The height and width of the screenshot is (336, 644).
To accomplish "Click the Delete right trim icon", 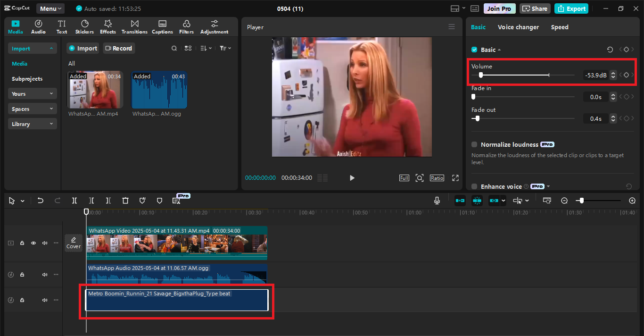I will (x=108, y=201).
